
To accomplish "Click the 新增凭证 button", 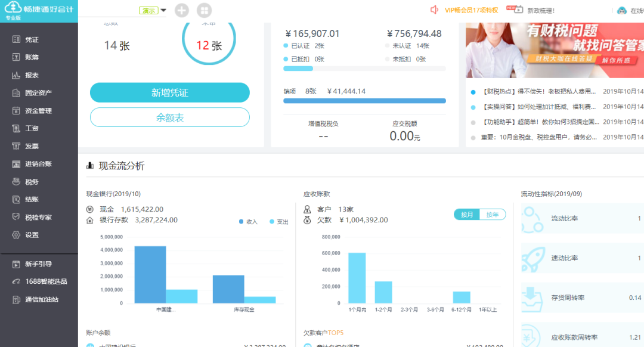I will click(169, 93).
